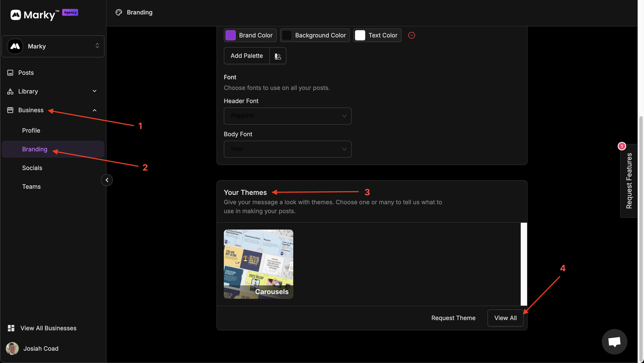This screenshot has height=363, width=644.
Task: Click Josiah Coad profile avatar
Action: 12,348
